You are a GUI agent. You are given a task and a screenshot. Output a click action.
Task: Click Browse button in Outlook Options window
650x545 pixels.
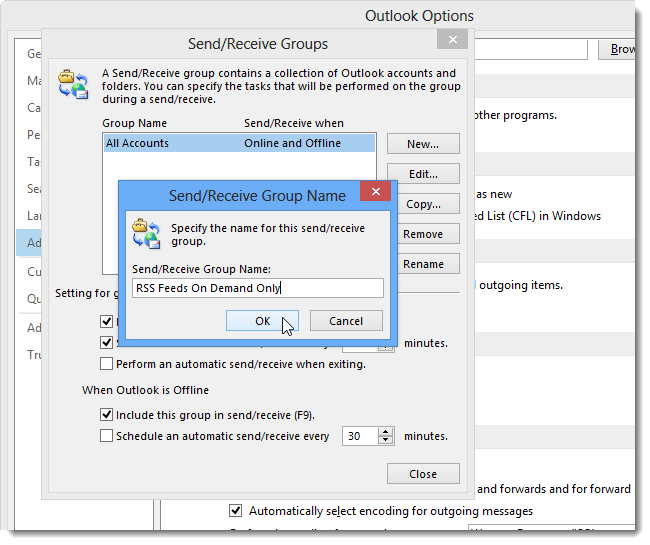point(617,49)
